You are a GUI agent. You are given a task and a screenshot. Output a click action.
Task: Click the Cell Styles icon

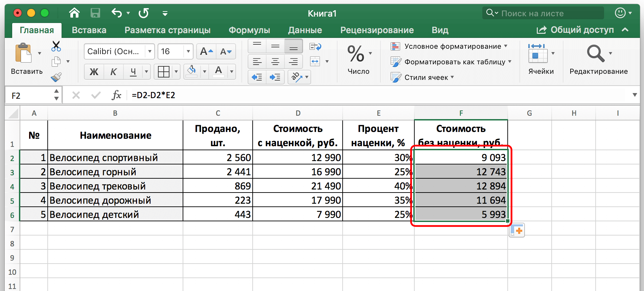(396, 77)
